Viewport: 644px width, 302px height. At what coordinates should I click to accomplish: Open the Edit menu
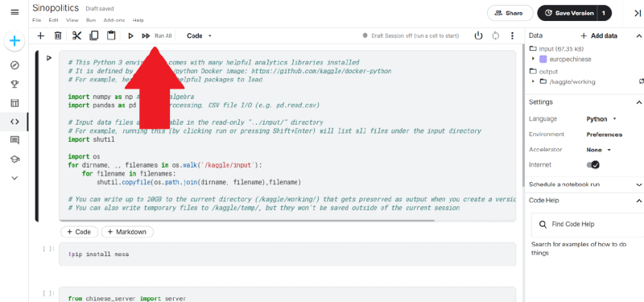tap(53, 20)
